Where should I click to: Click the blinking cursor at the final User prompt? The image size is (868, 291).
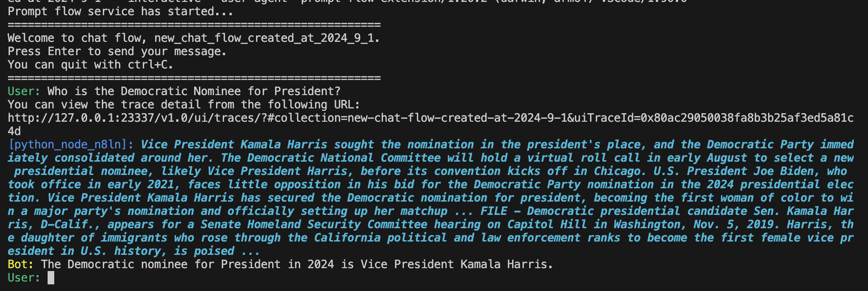coord(51,278)
